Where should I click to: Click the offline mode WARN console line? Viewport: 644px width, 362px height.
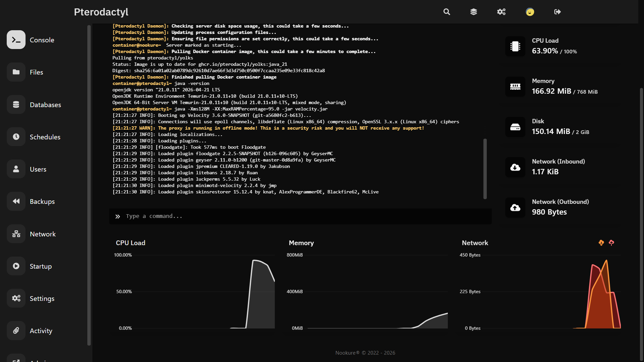(268, 128)
